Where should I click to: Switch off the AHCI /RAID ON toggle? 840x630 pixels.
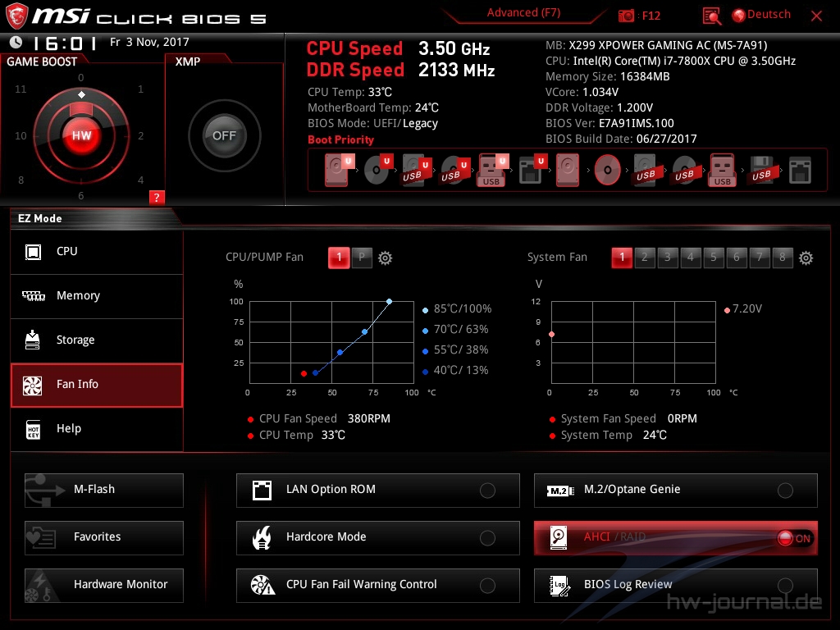794,538
